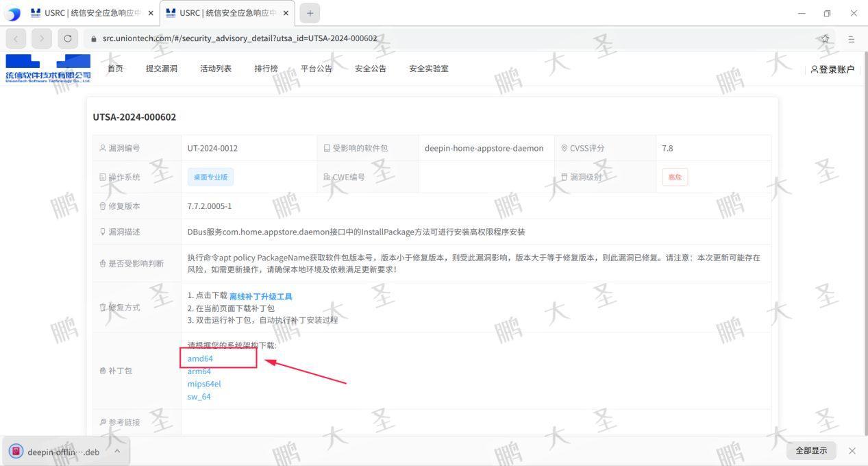The width and height of the screenshot is (868, 466).
Task: Click 登录账户 to sign in
Action: [832, 69]
